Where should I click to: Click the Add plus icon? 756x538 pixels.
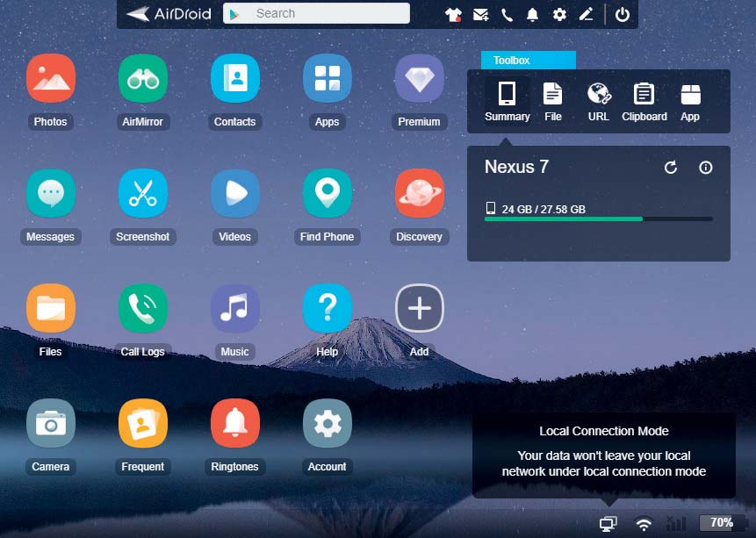click(x=420, y=309)
